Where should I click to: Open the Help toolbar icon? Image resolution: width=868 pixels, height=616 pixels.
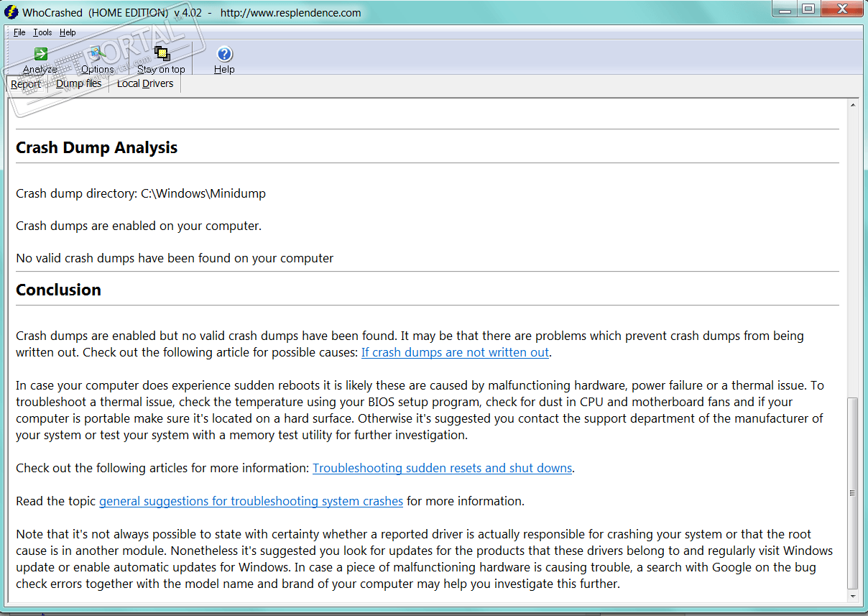224,54
